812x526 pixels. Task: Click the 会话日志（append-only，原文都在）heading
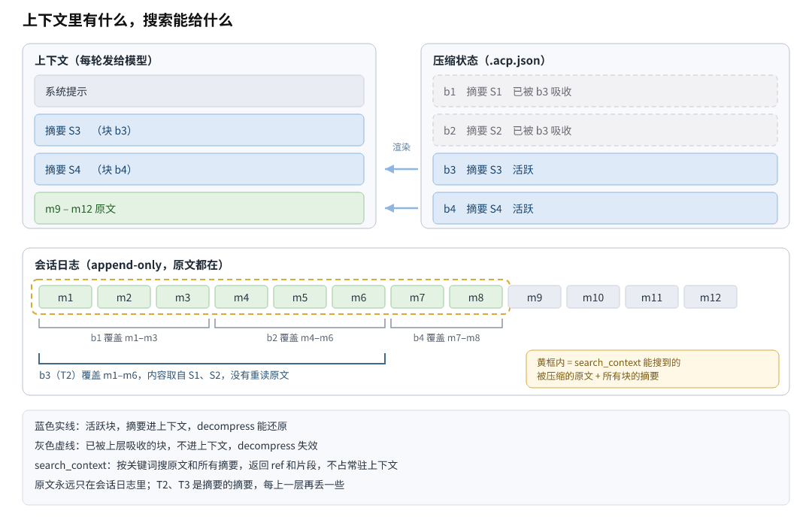pyautogui.click(x=129, y=265)
